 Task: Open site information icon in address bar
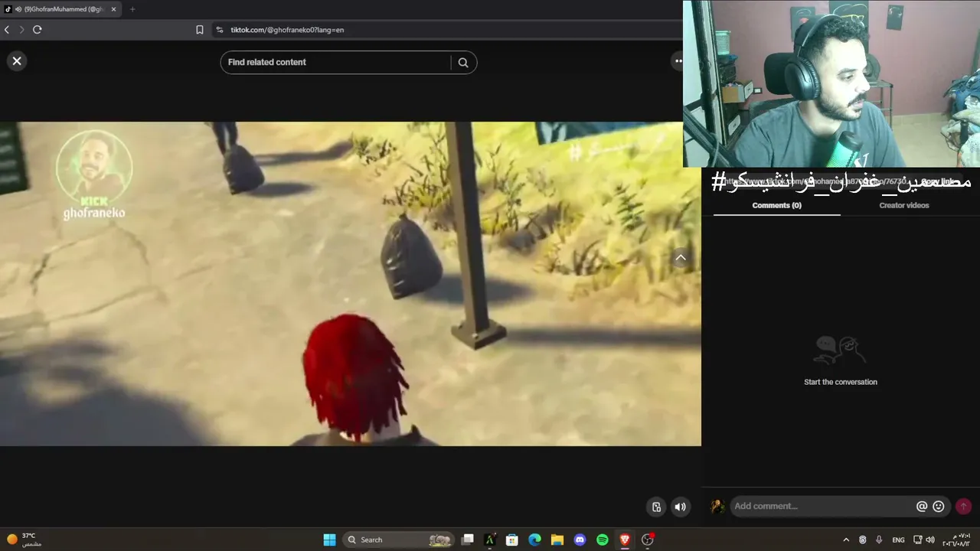coord(220,30)
